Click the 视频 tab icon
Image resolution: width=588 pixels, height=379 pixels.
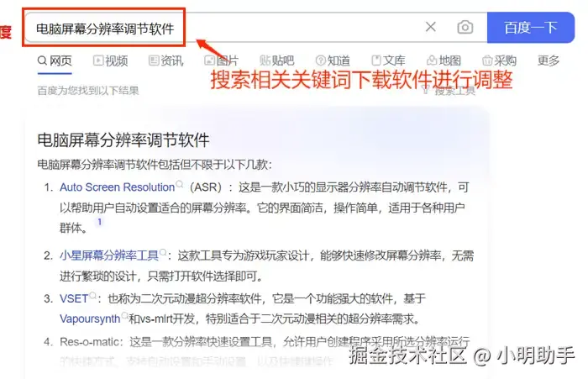[x=98, y=60]
